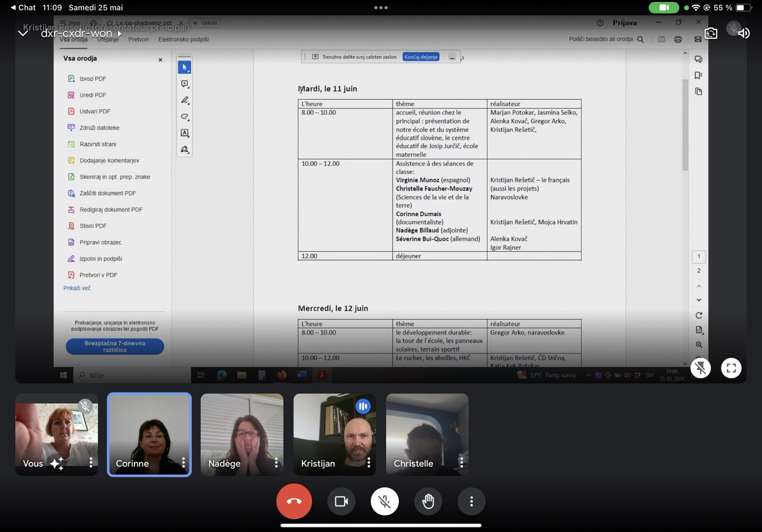This screenshot has height=532, width=762.
Task: Expand meeting details for dxr-cxdr-won
Action: pyautogui.click(x=81, y=33)
